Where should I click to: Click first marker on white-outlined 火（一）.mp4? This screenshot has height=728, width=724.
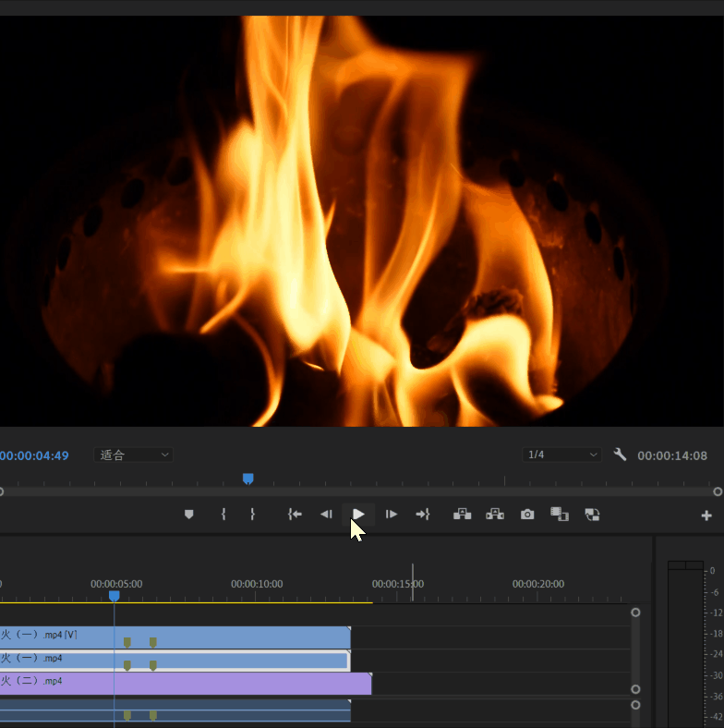127,665
